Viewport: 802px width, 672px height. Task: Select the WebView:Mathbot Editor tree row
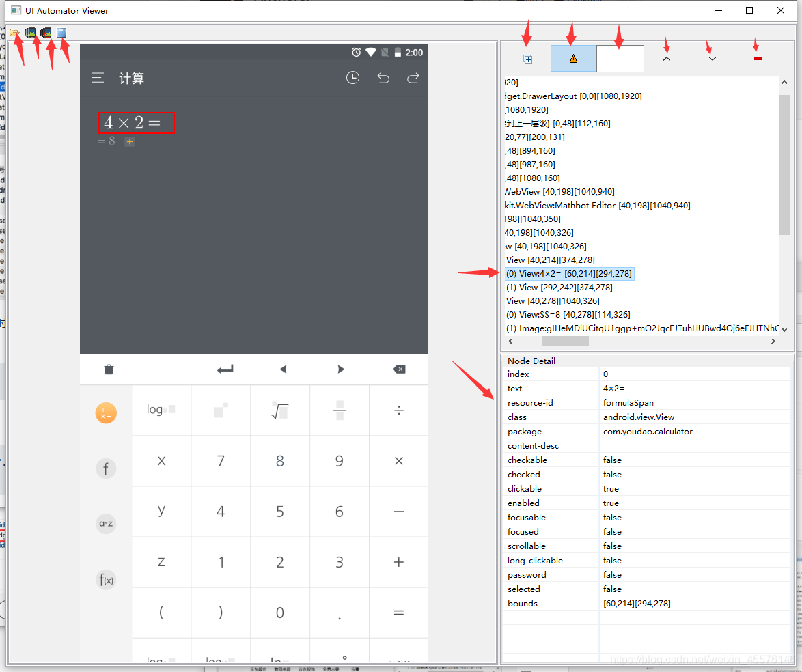click(598, 205)
